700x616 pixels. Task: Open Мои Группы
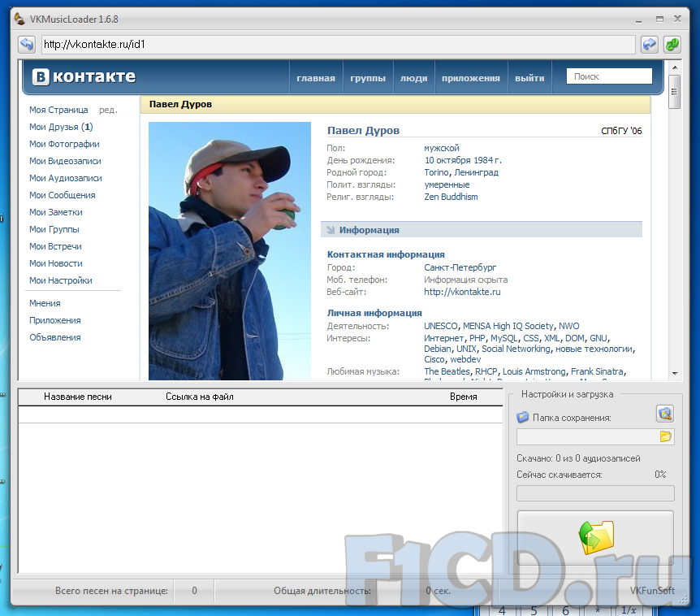pos(54,229)
